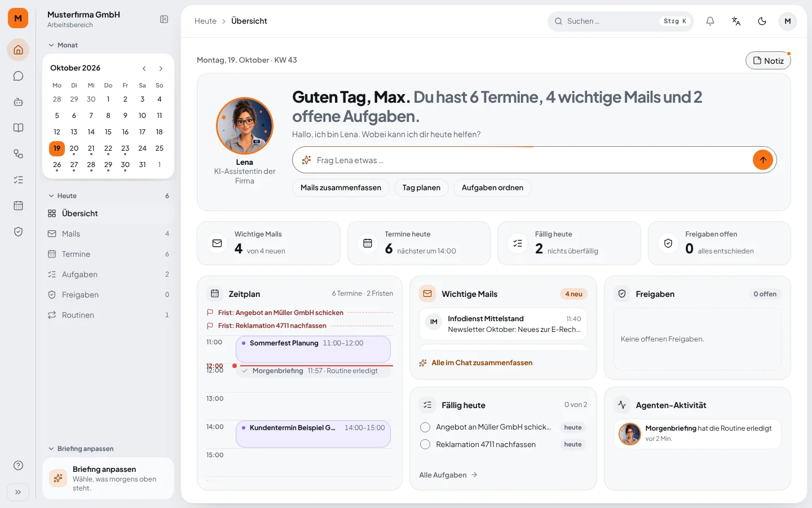Open the Briefing anpassen card

coord(108,478)
